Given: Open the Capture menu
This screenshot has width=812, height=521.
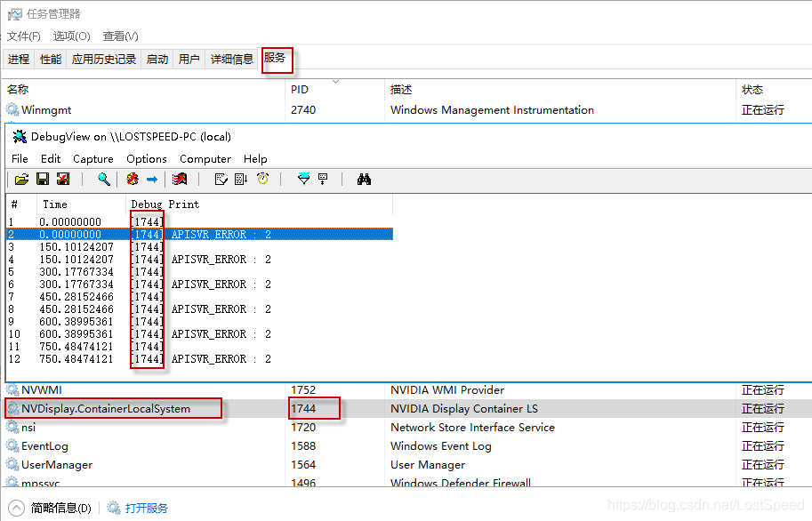Looking at the screenshot, I should (93, 159).
